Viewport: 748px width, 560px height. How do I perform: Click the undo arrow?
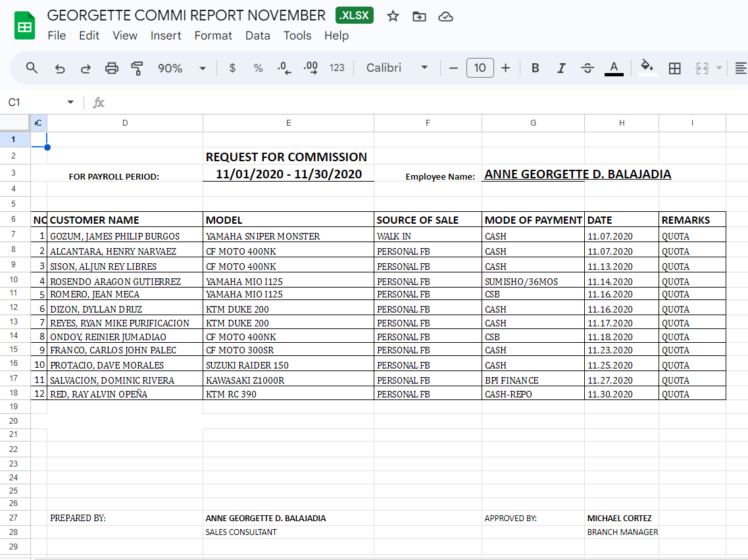(x=60, y=68)
